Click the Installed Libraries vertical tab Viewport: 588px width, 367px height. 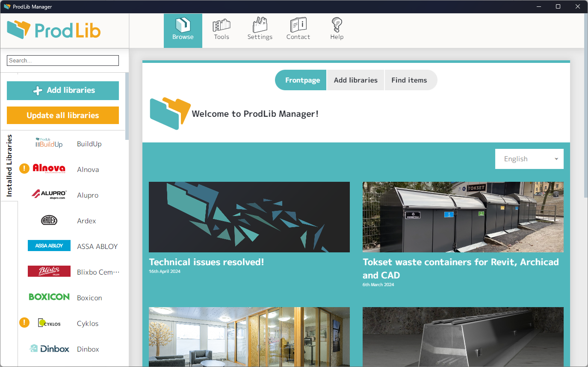click(x=9, y=166)
